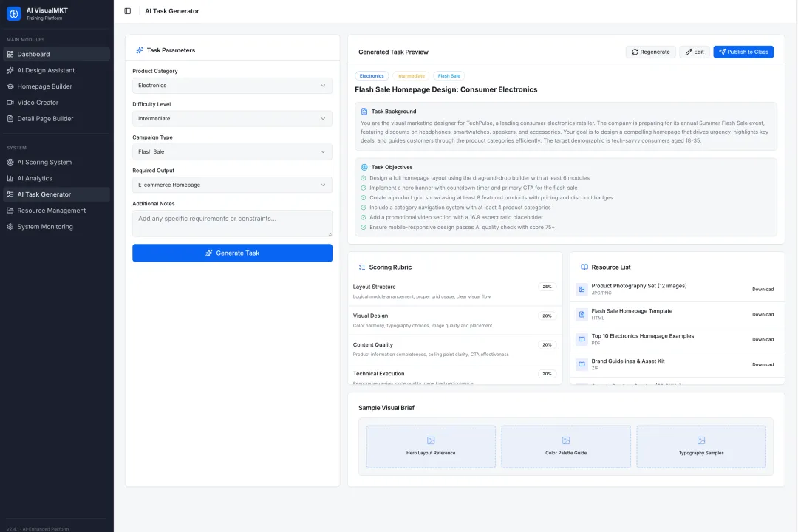Open the Product Category dropdown
This screenshot has width=798, height=532.
tap(232, 86)
